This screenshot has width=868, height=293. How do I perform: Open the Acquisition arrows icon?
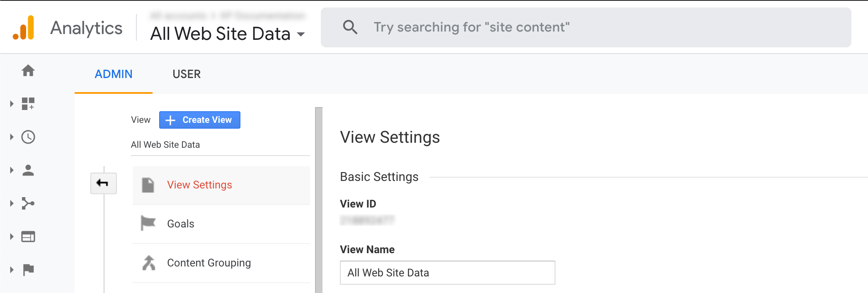coord(28,203)
